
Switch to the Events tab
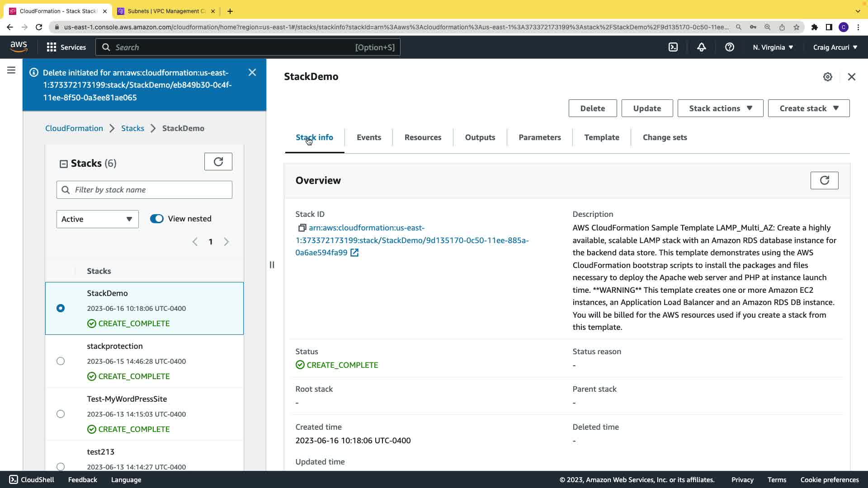[x=368, y=137]
